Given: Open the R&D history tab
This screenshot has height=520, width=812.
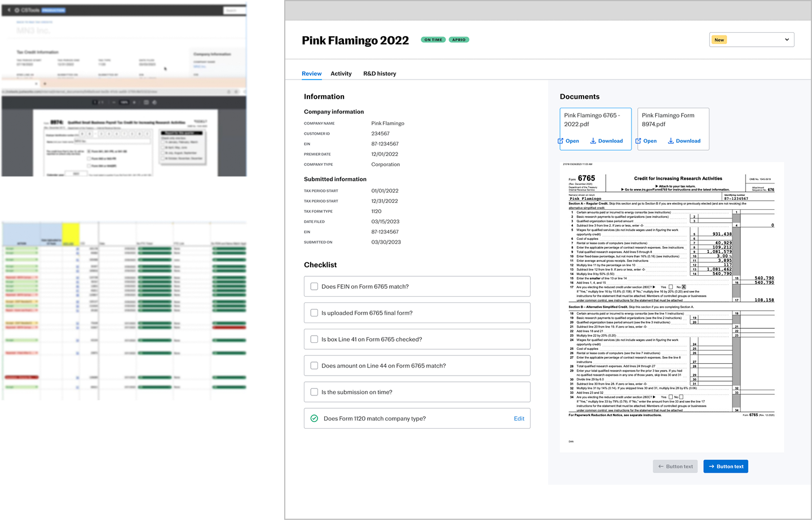Looking at the screenshot, I should point(379,74).
